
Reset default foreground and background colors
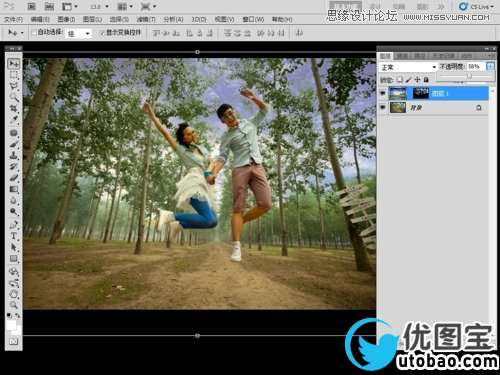coord(9,315)
